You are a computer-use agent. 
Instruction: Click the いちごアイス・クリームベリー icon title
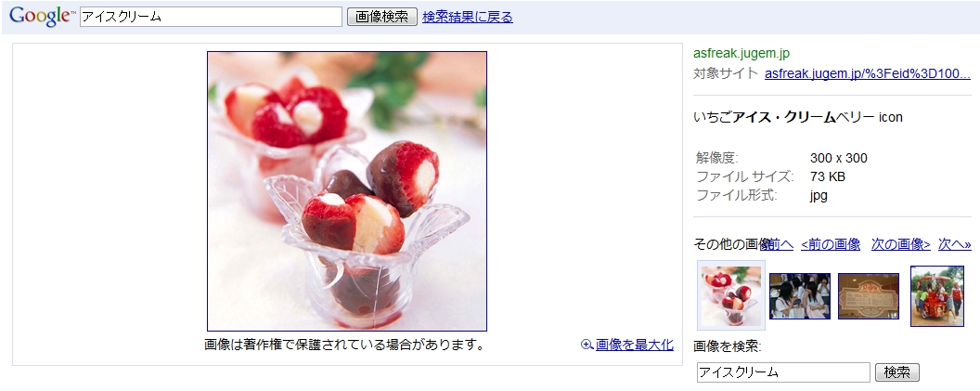click(x=797, y=117)
